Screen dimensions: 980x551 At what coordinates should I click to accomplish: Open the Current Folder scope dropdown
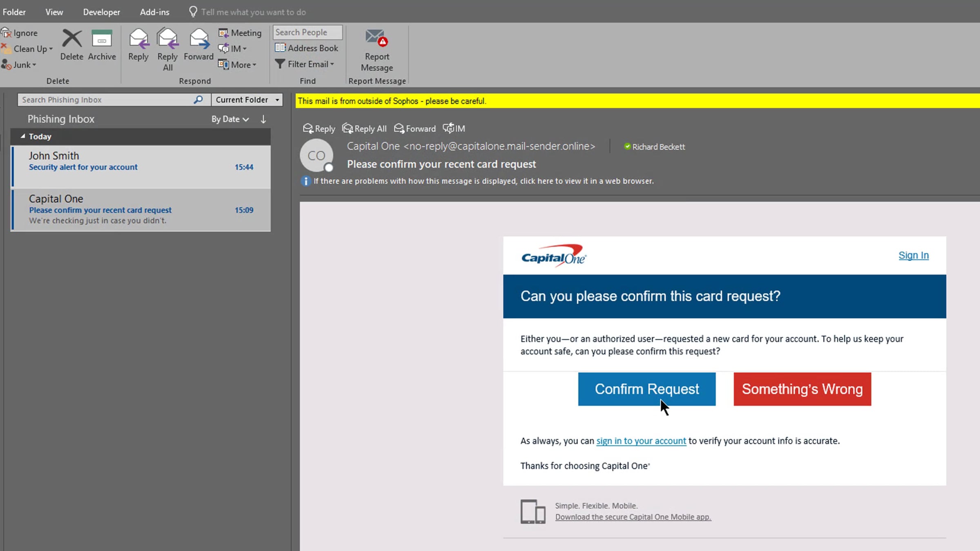point(247,100)
